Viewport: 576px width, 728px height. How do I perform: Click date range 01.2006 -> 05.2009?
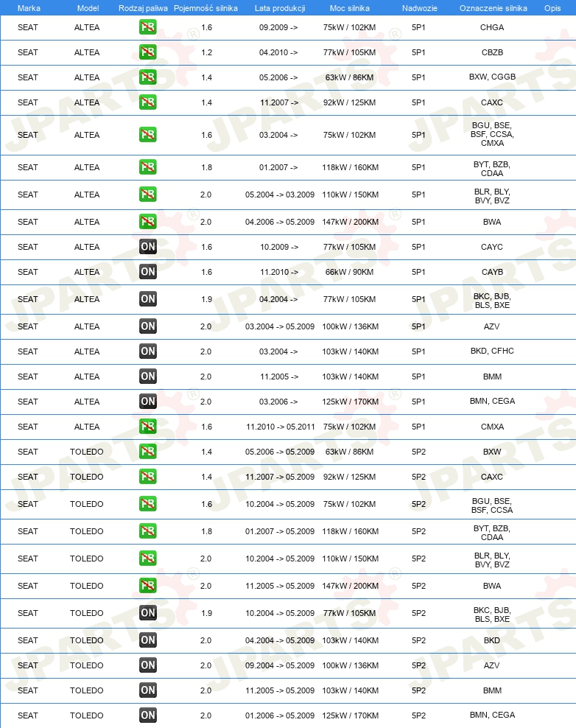280,715
